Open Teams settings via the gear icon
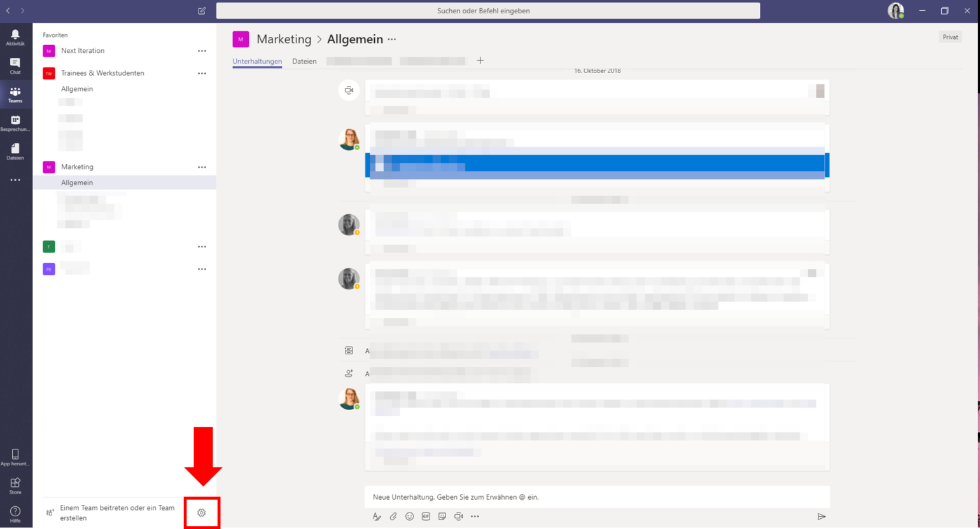The height and width of the screenshot is (529, 980). point(202,512)
